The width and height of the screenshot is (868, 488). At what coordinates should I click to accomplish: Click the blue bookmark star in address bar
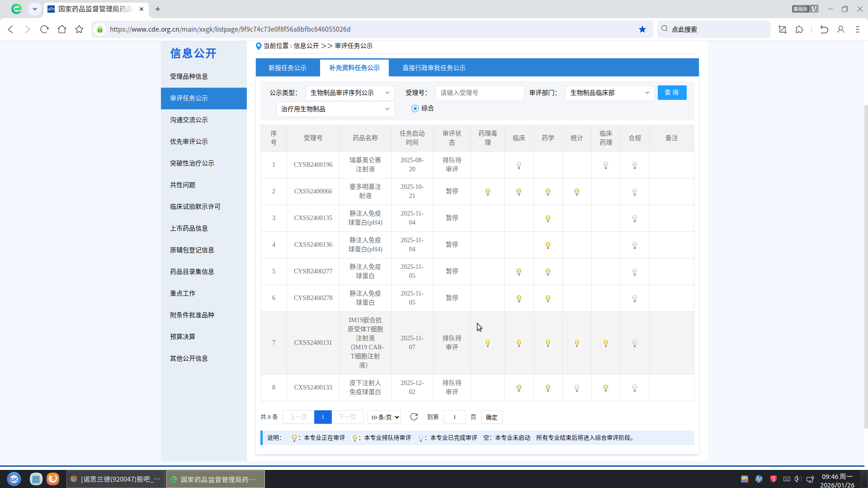[642, 29]
